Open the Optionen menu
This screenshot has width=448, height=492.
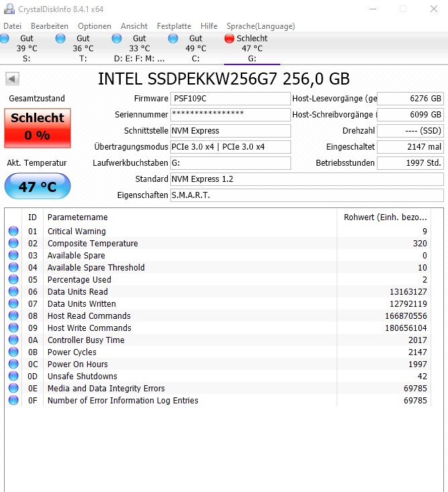(x=95, y=26)
